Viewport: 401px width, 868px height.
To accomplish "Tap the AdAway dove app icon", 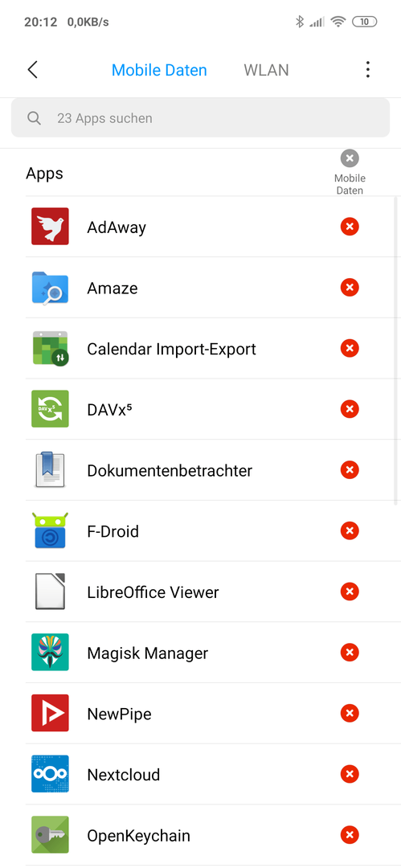I will point(50,227).
